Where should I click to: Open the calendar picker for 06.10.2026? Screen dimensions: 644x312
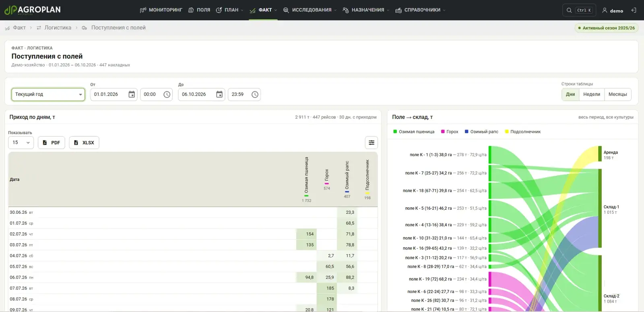pyautogui.click(x=219, y=94)
